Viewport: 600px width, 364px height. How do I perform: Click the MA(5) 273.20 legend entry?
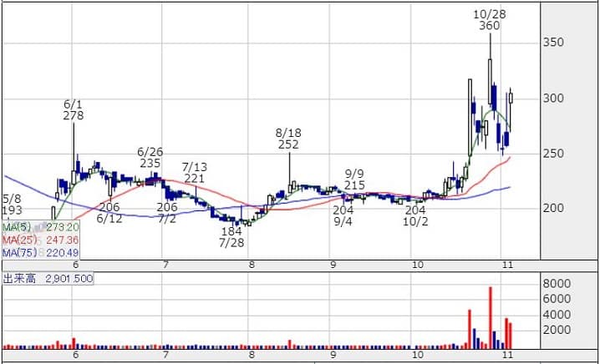41,227
